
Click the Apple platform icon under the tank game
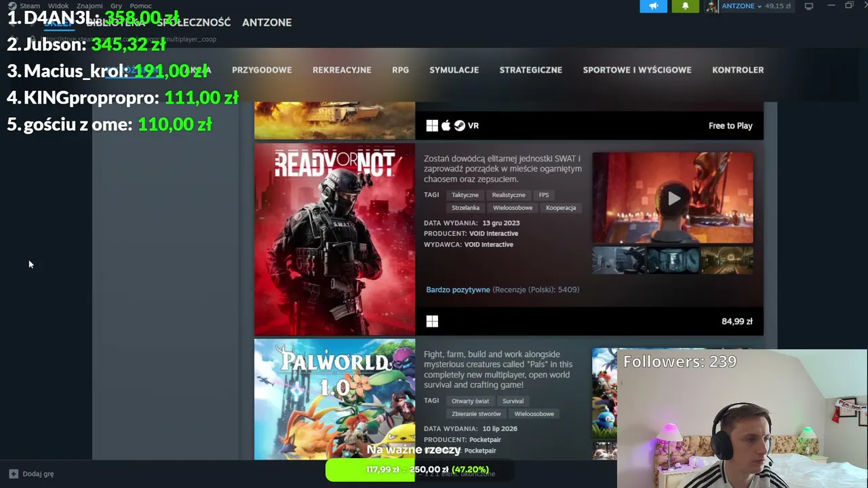(446, 125)
